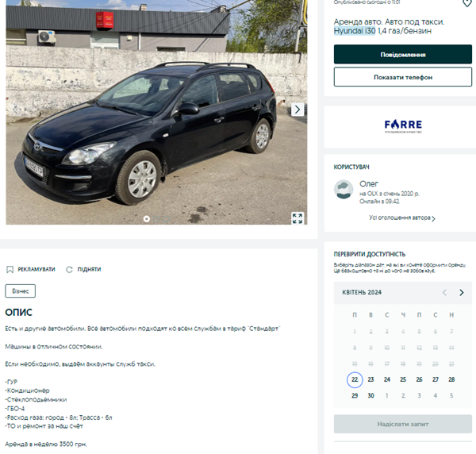This screenshot has height=454, width=476.
Task: Select the third photo indicator dot
Action: click(x=166, y=218)
